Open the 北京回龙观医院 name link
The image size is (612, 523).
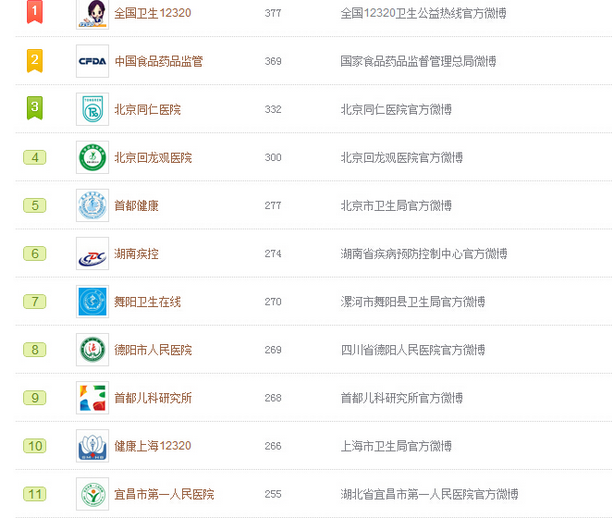pos(153,158)
